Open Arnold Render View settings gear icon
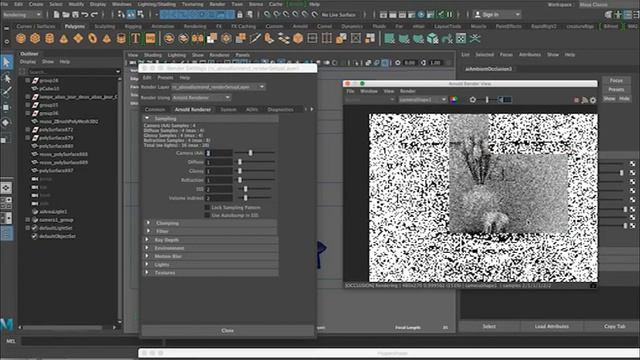Viewport: 640px width, 360px height. point(593,100)
